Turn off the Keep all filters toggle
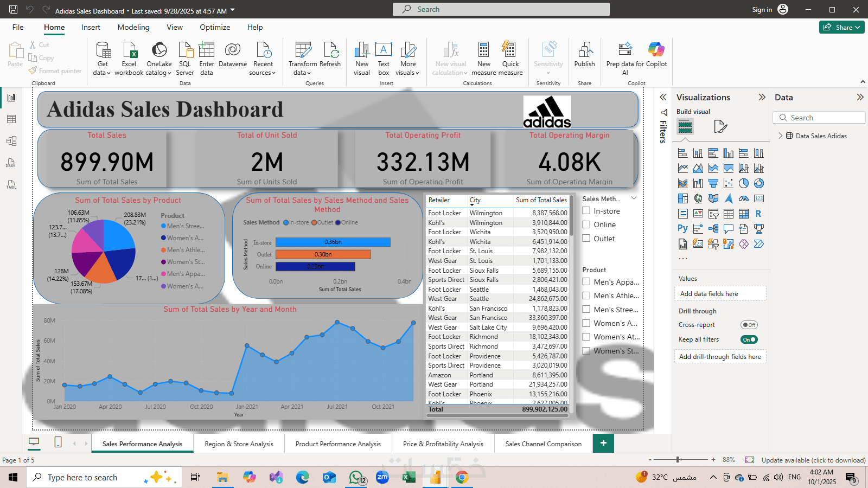This screenshot has height=488, width=868. [749, 339]
